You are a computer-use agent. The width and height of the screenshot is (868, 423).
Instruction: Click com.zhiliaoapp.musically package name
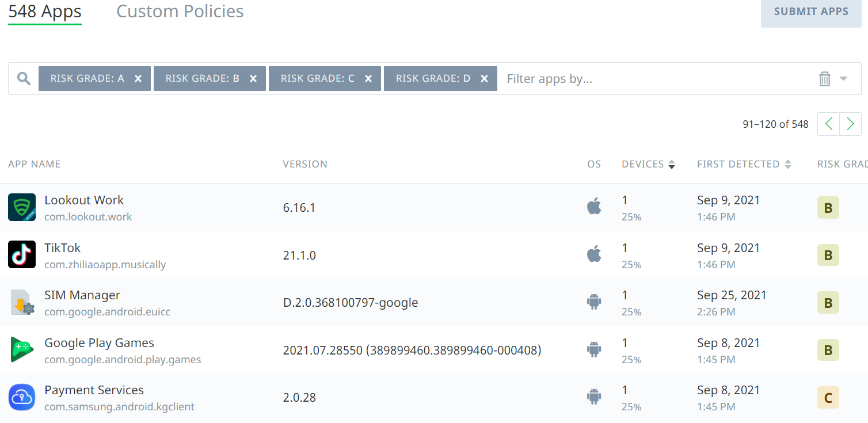tap(105, 265)
